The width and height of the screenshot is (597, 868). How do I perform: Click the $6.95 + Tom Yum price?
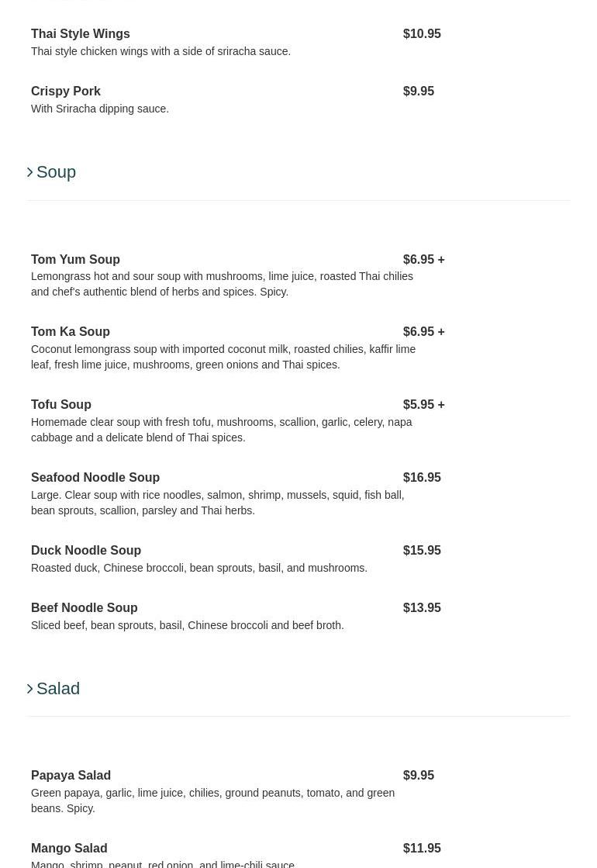tap(423, 260)
